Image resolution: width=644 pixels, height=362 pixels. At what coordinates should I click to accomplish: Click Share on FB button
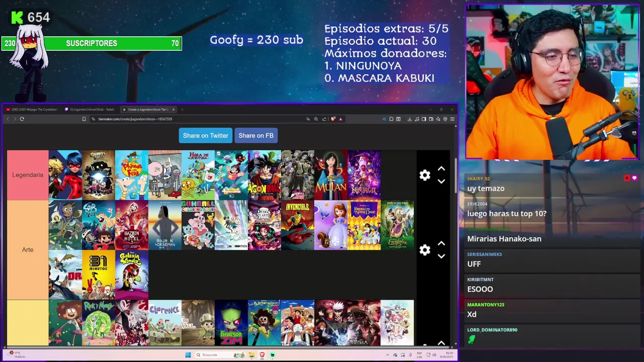(256, 136)
